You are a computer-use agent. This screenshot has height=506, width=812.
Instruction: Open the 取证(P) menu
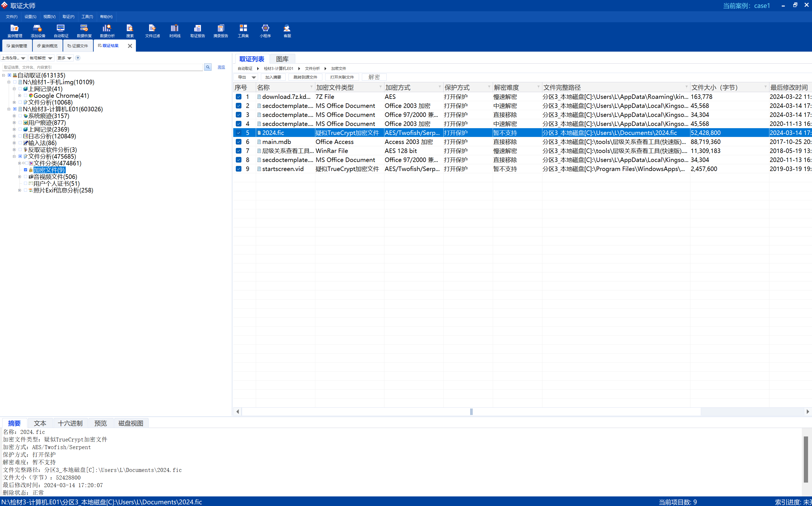[x=68, y=17]
